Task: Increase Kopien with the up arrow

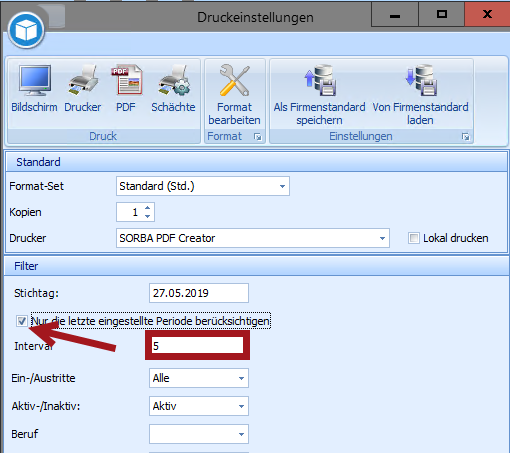Action: pos(147,208)
